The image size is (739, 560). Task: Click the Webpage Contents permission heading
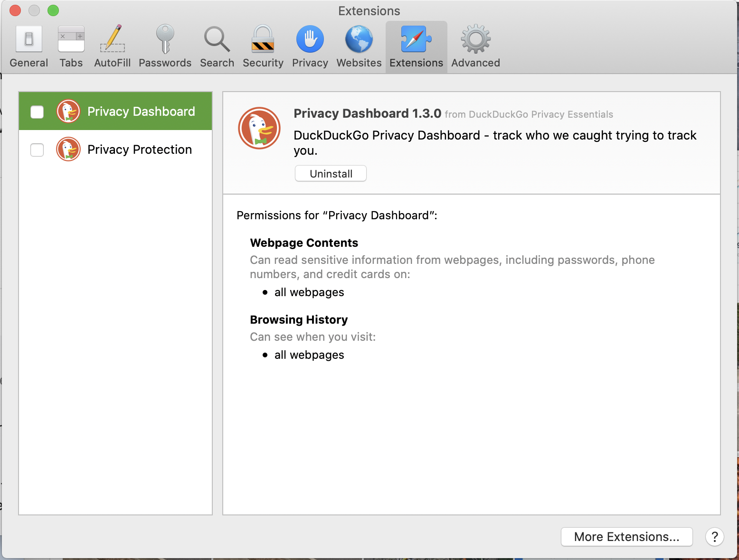(x=304, y=243)
